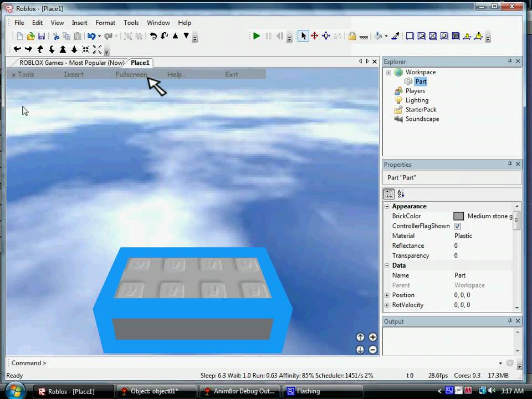
Task: Switch Properties to categorized view
Action: 389,193
